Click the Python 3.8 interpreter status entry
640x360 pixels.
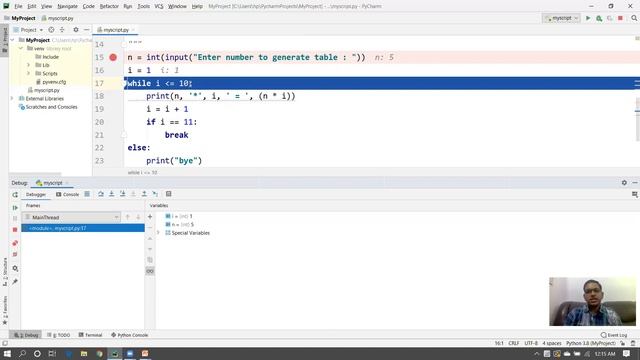[x=590, y=343]
